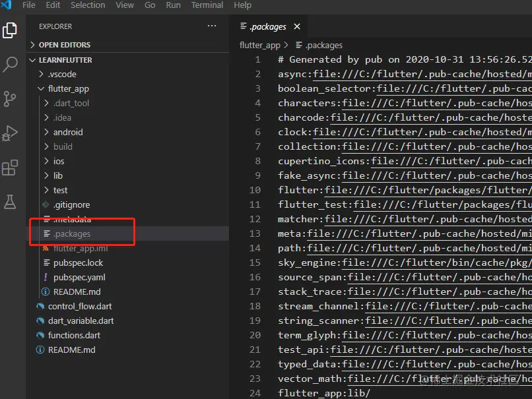Close the .packages editor tab
This screenshot has height=399, width=532.
(297, 26)
